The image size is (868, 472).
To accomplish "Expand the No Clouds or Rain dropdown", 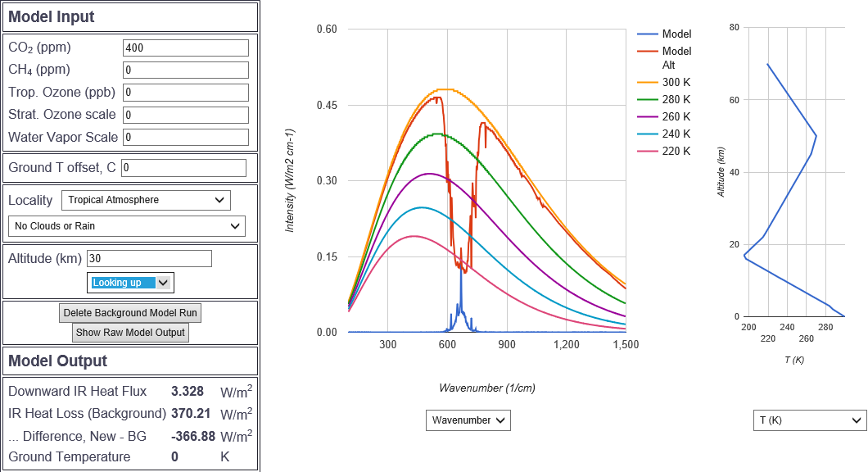I will click(x=126, y=226).
